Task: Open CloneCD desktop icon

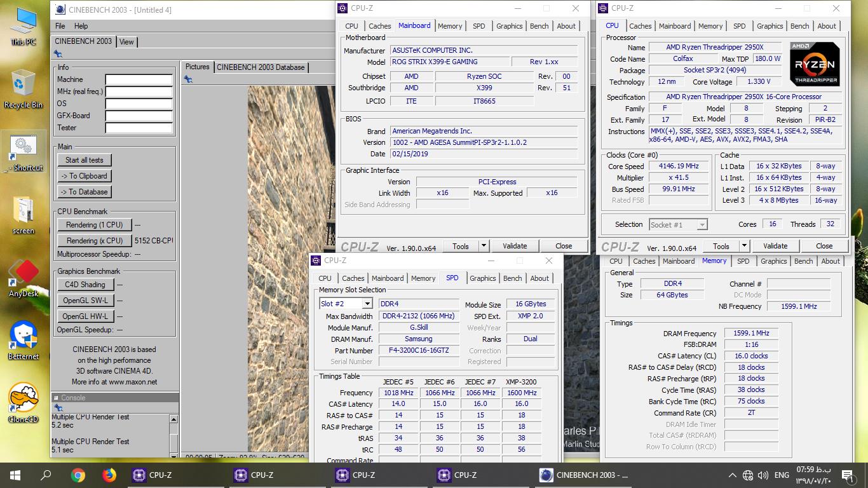Action: click(24, 403)
